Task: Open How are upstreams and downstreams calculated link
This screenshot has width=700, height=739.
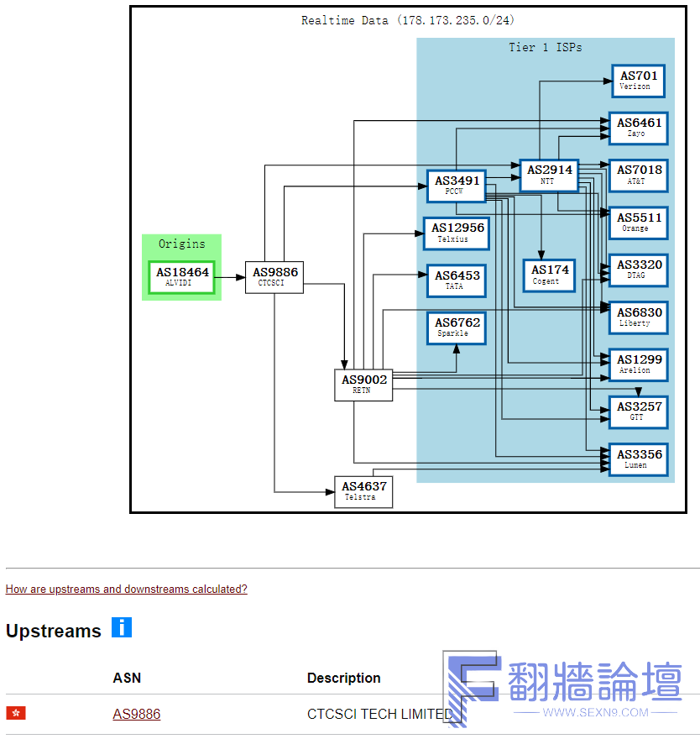Action: pos(126,590)
